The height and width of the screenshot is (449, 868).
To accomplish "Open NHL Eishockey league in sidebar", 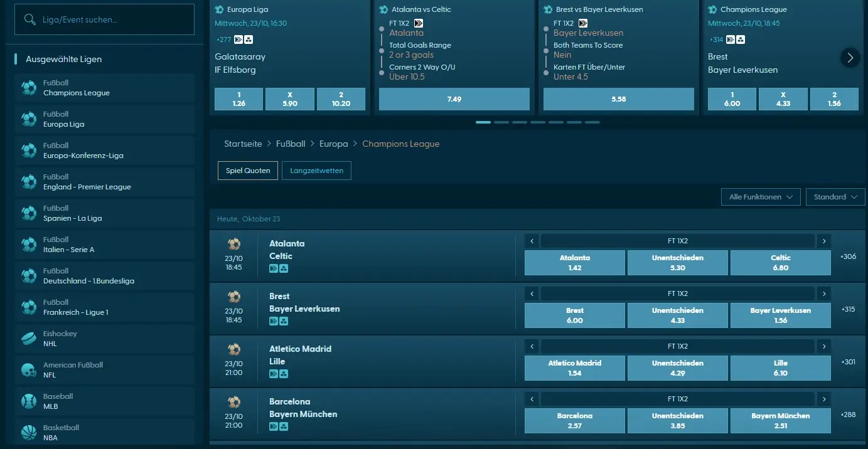I will [105, 339].
